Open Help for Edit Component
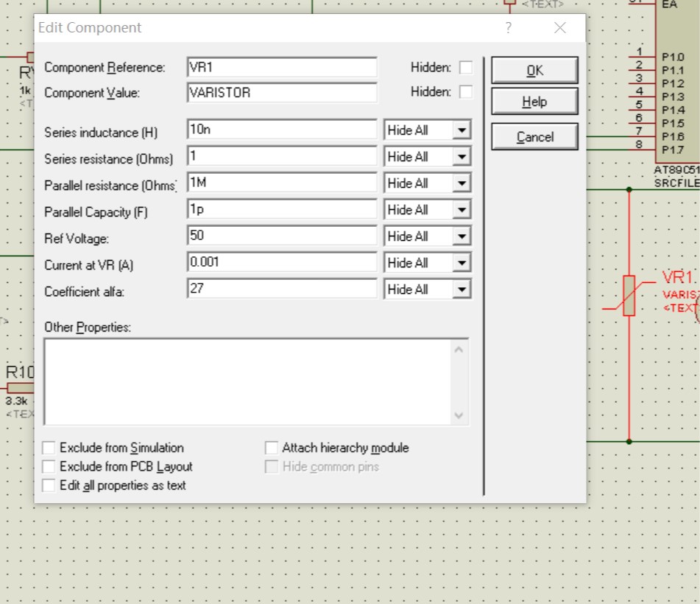This screenshot has width=700, height=604. coord(534,102)
